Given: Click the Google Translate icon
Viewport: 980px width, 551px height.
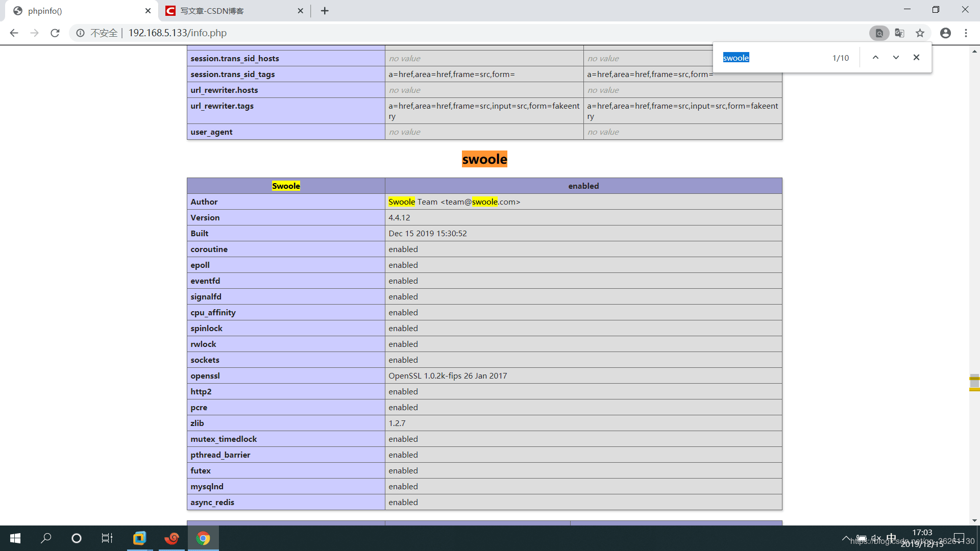Looking at the screenshot, I should coord(899,33).
